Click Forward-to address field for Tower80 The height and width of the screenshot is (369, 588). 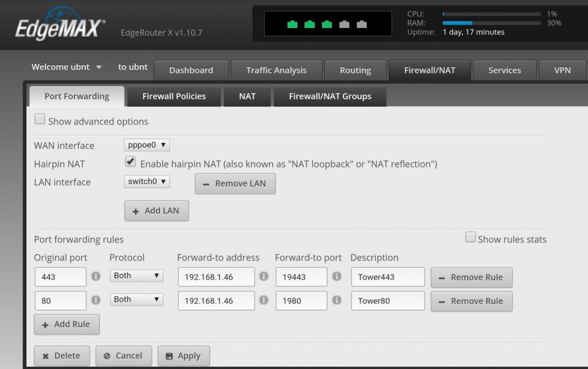pyautogui.click(x=216, y=300)
